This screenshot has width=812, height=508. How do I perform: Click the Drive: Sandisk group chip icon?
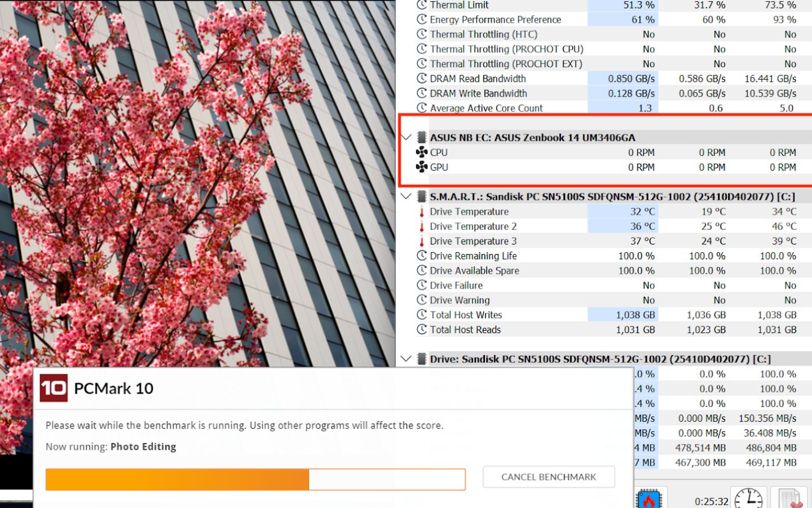421,359
